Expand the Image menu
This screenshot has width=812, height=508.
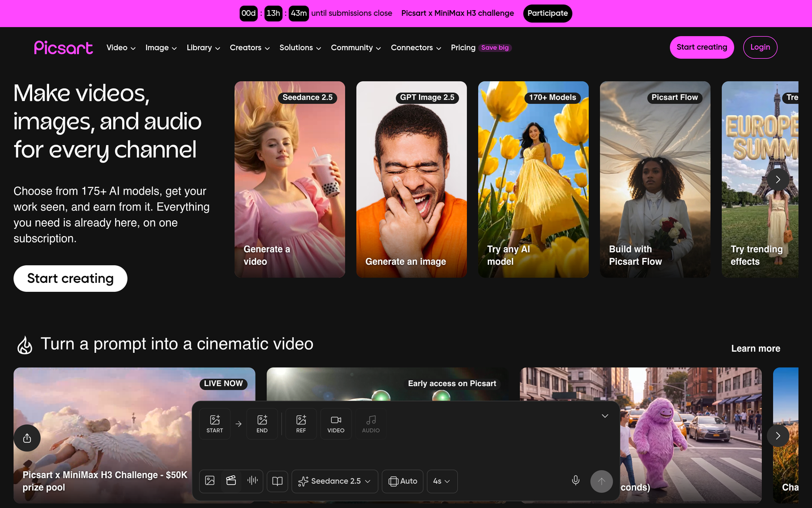(161, 47)
